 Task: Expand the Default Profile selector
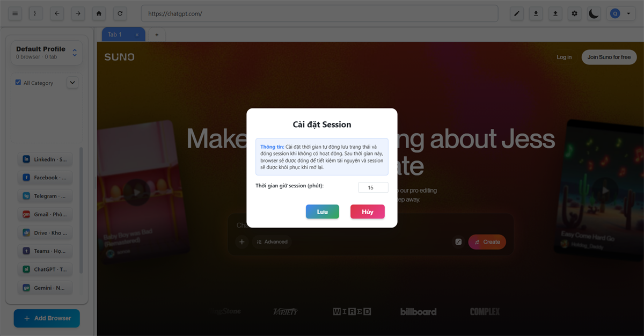(47, 53)
